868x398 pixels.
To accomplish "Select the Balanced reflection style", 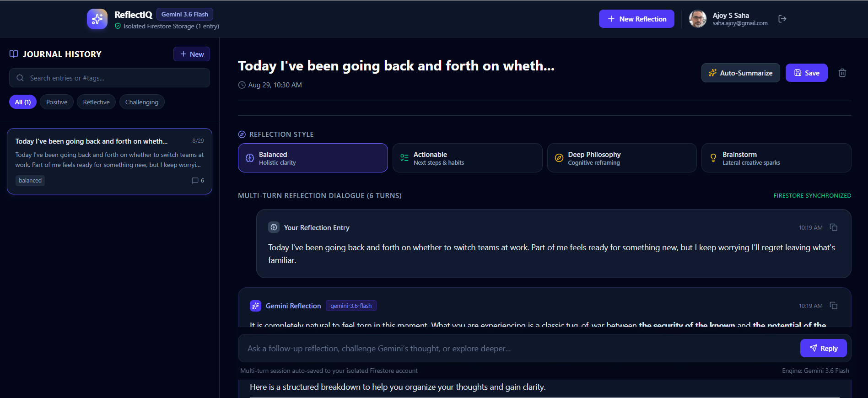I will (313, 158).
